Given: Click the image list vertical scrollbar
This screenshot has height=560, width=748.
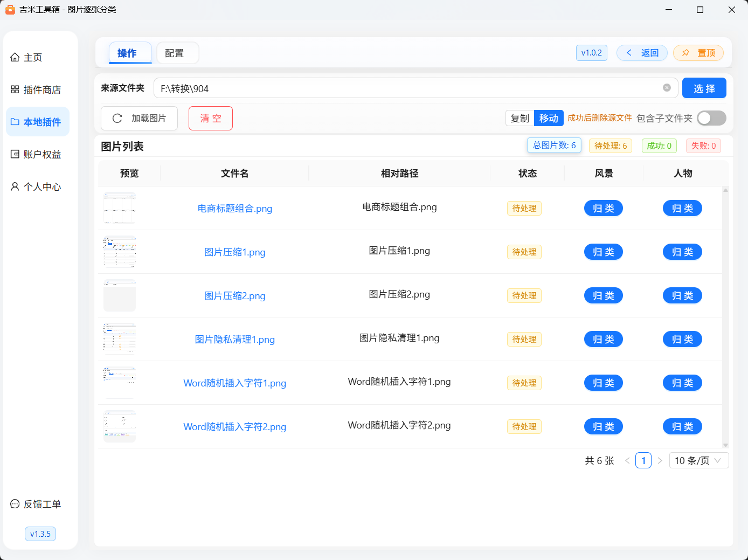Looking at the screenshot, I should click(725, 317).
